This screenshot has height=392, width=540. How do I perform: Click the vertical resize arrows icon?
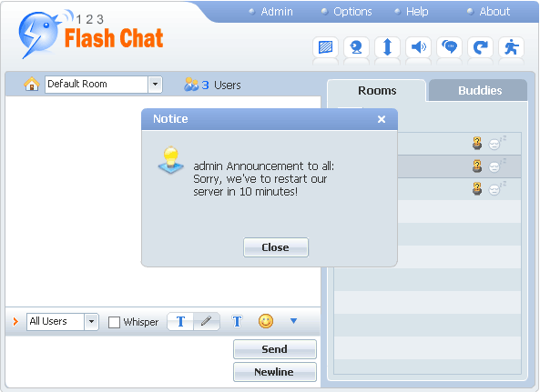(387, 47)
